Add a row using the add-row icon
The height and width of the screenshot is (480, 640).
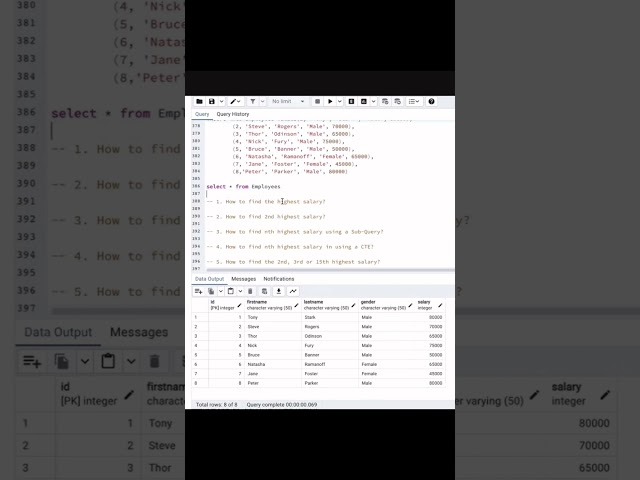198,291
